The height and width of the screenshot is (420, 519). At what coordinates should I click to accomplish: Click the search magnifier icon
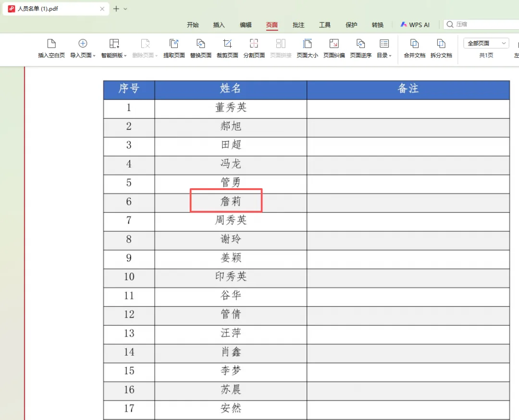pyautogui.click(x=450, y=24)
